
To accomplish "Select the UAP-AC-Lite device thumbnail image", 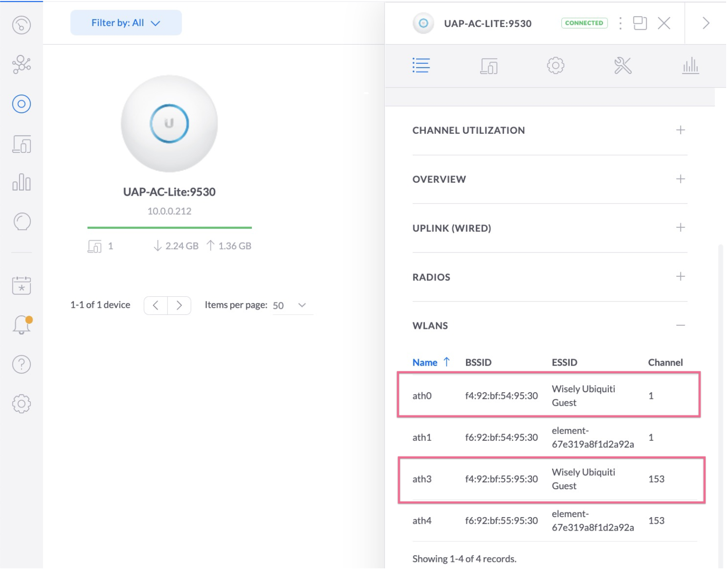I will 170,124.
